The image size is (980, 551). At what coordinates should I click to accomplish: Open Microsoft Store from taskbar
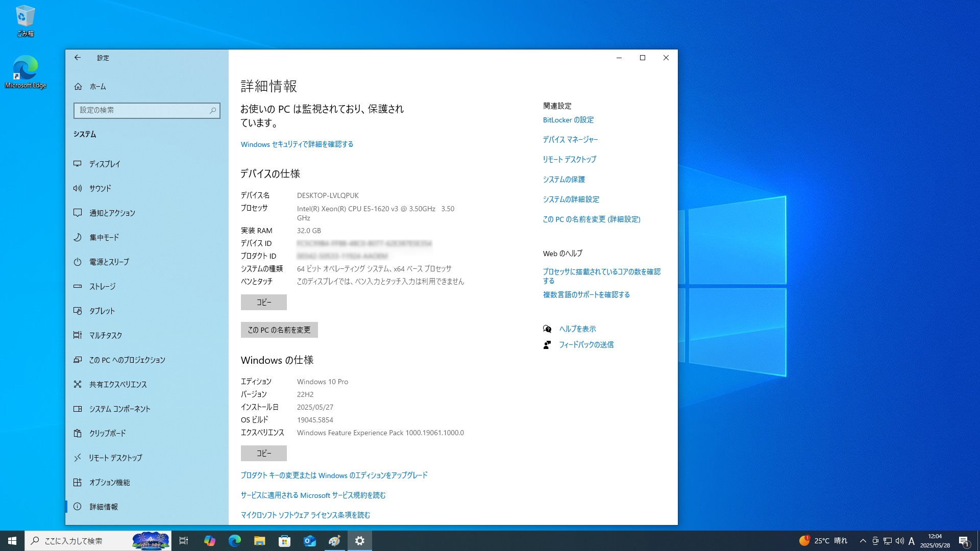284,541
